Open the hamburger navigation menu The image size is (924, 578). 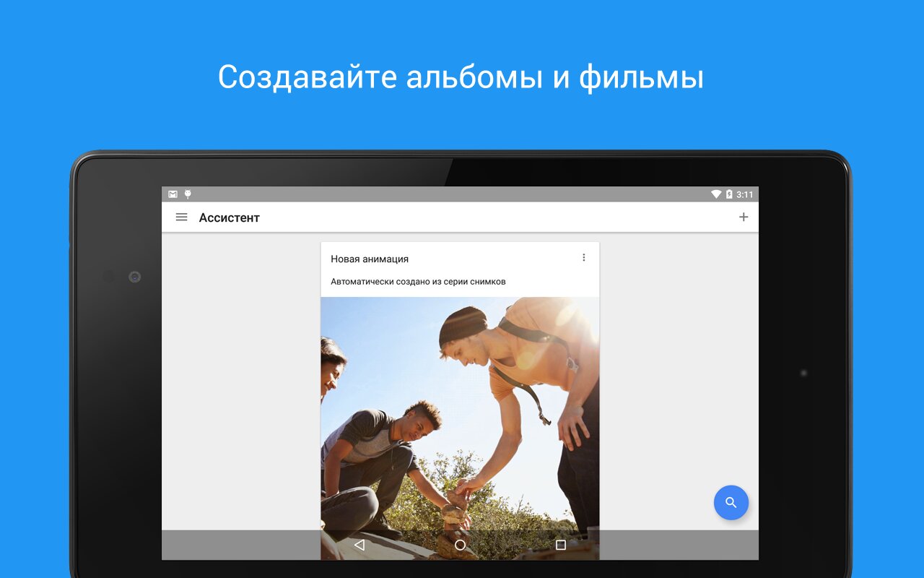[182, 217]
